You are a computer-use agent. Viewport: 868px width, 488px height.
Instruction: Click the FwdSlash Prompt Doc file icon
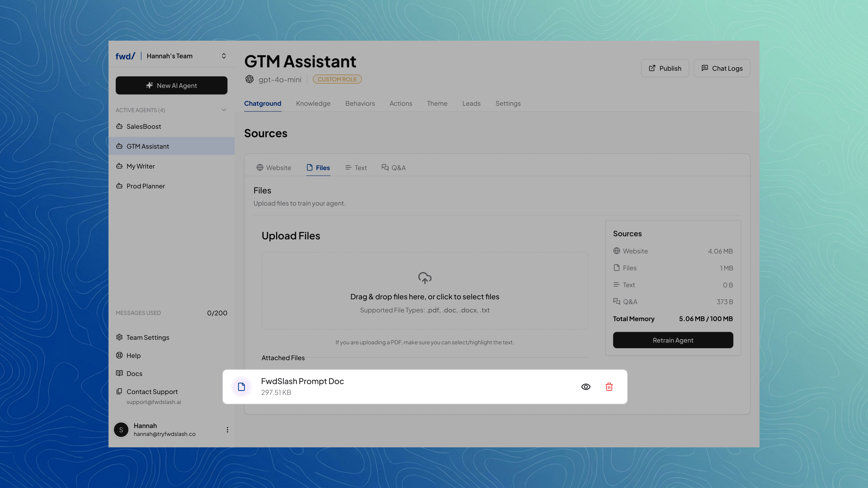point(242,386)
